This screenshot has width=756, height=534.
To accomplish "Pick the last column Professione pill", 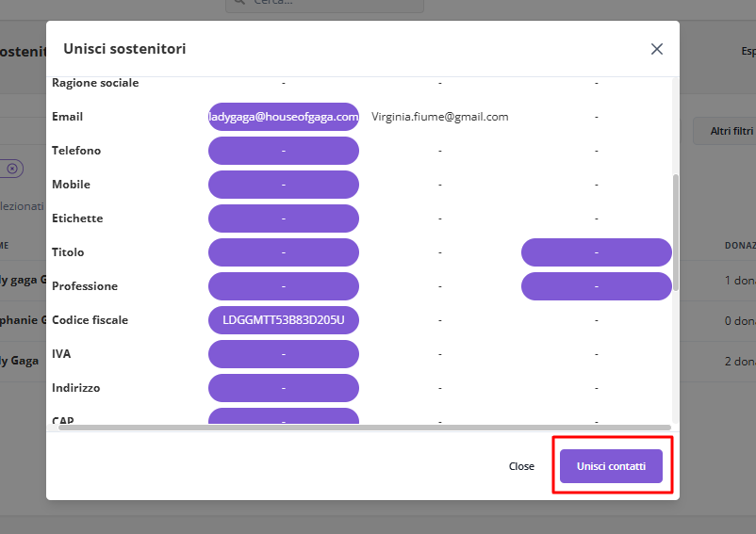I will (x=596, y=286).
